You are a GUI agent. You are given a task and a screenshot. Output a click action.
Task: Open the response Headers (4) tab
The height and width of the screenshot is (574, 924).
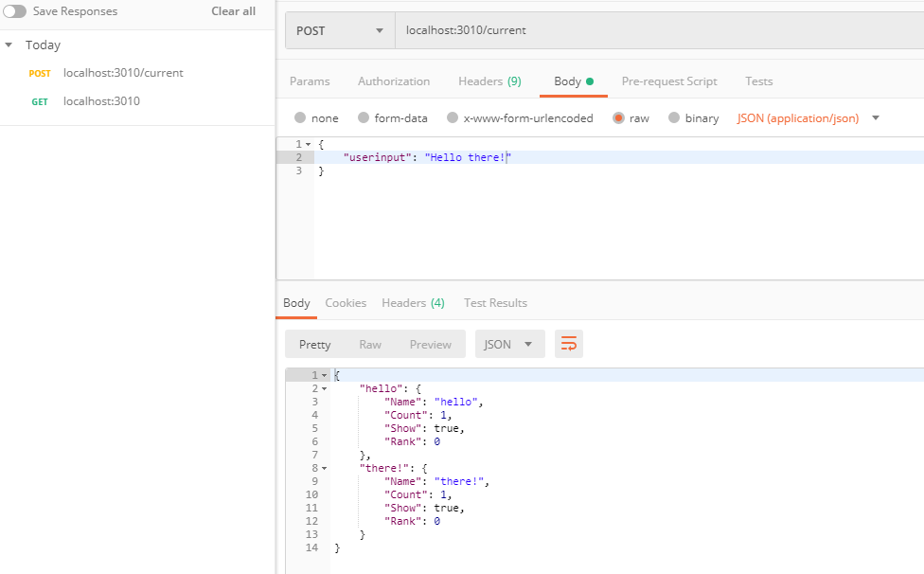(x=413, y=303)
